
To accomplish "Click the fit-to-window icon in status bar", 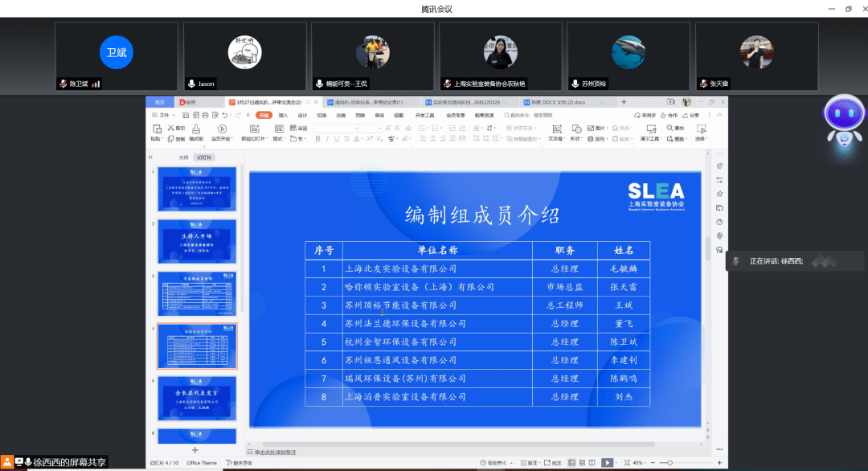I will coord(627,463).
